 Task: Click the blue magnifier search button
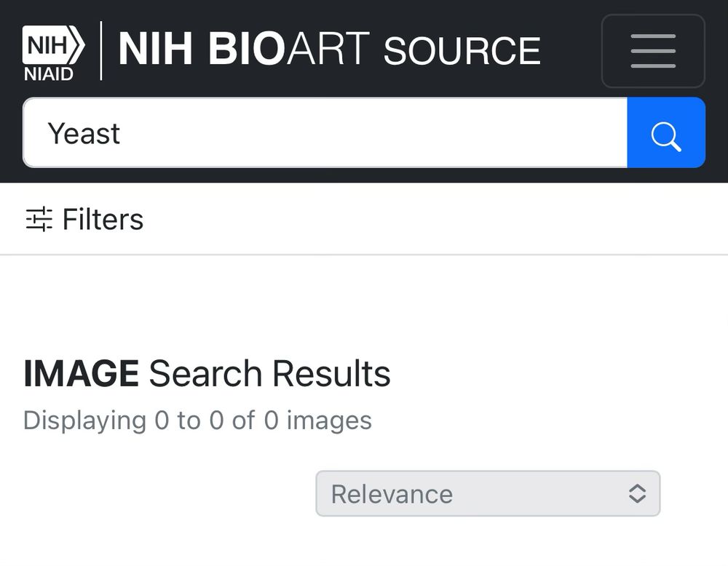coord(666,134)
